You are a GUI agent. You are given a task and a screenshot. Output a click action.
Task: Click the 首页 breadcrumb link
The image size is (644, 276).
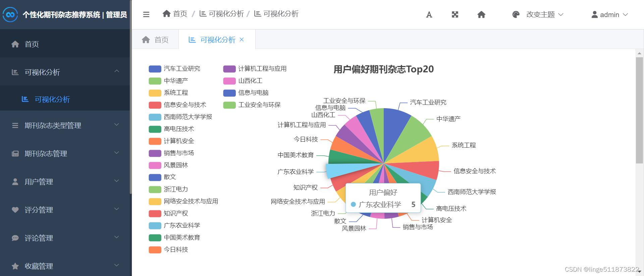coord(175,13)
